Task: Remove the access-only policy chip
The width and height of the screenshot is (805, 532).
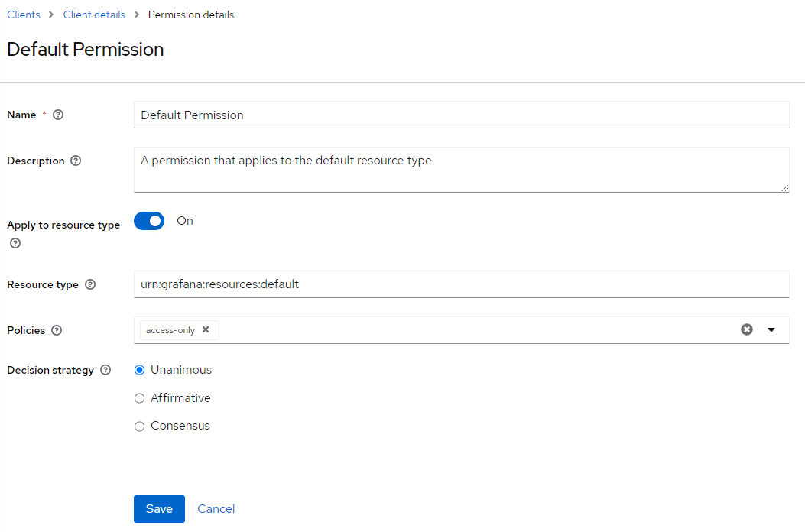Action: (205, 329)
